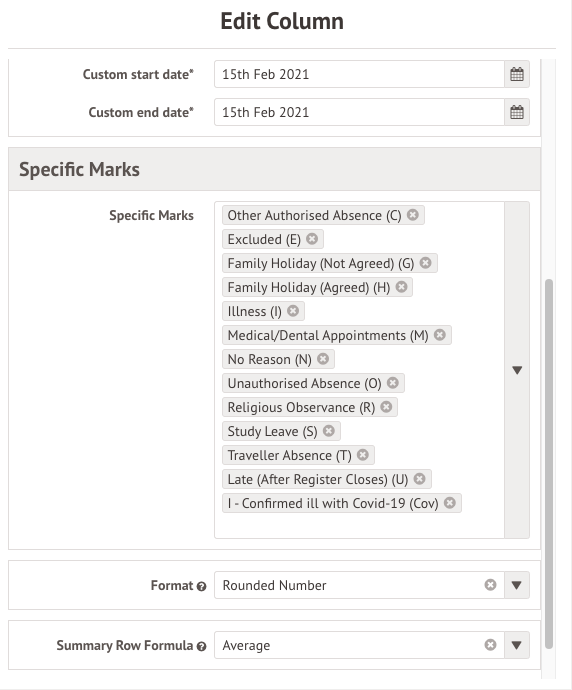Viewport: 572px width, 690px height.
Task: Click the vertical scrollbar thumb
Action: (549, 463)
